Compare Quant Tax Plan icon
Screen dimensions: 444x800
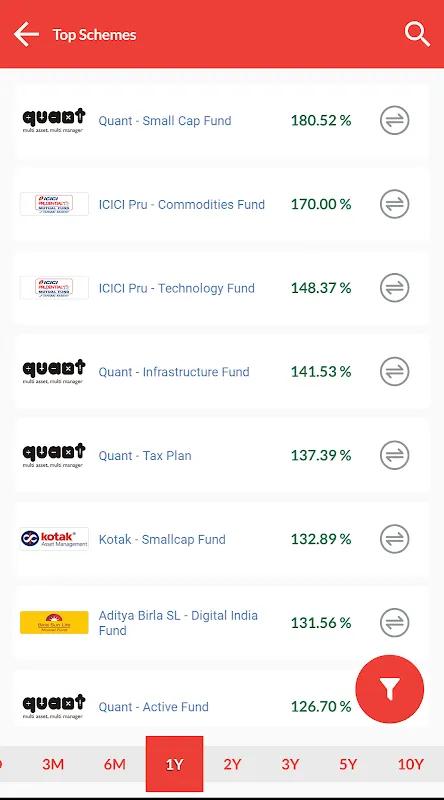(394, 455)
